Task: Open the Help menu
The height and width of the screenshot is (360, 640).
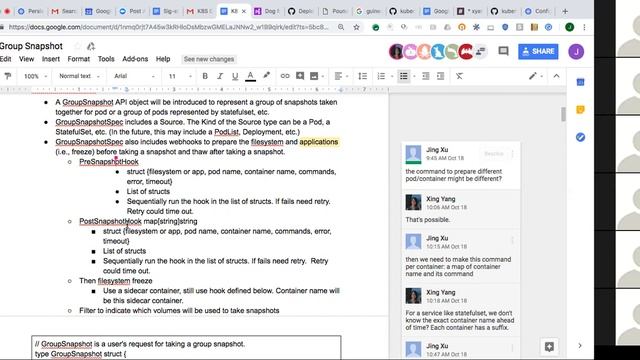Action: 163,59
